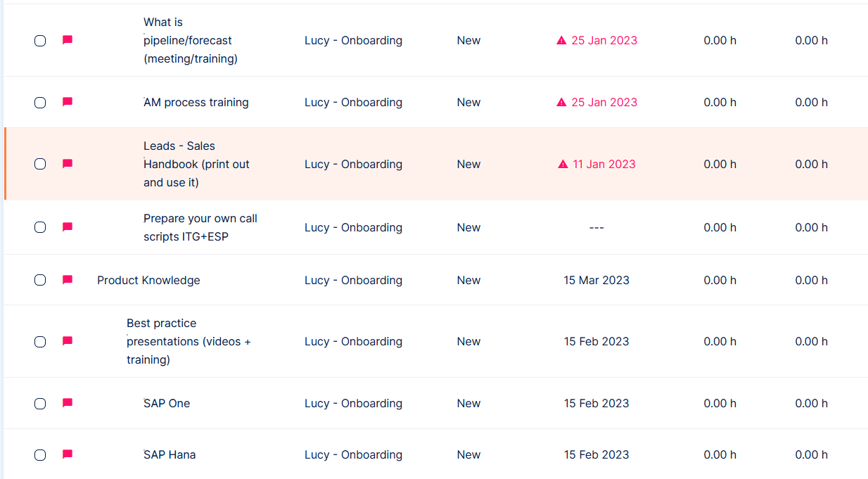Click comment icon on SAP Hana row
868x479 pixels.
68,454
